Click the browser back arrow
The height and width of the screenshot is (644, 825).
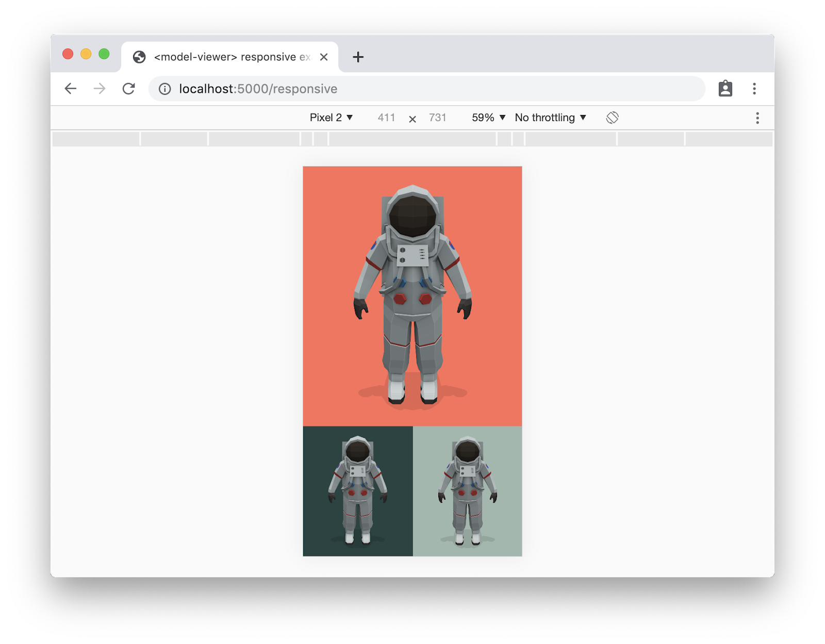click(x=71, y=89)
